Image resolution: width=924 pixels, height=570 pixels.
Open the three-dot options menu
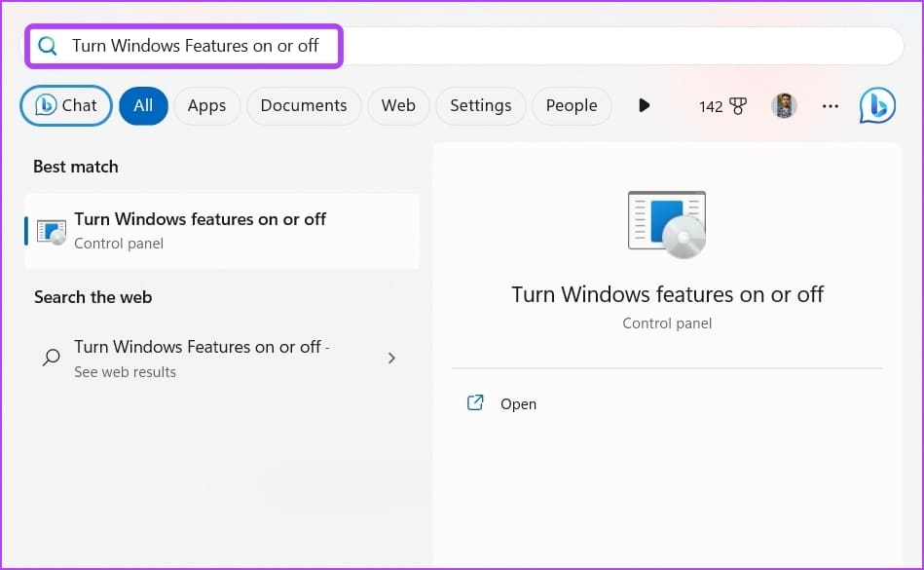pyautogui.click(x=831, y=106)
